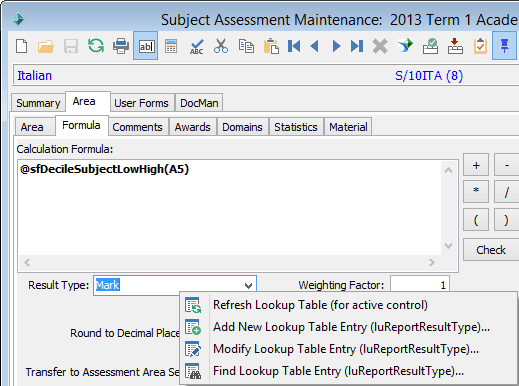The image size is (519, 386).
Task: Insert plus operator button
Action: 476,165
